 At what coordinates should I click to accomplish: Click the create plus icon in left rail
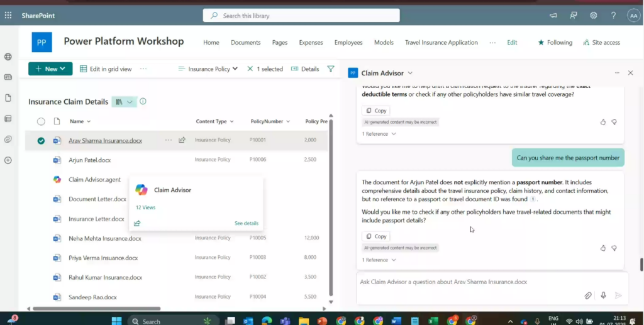[x=8, y=160]
